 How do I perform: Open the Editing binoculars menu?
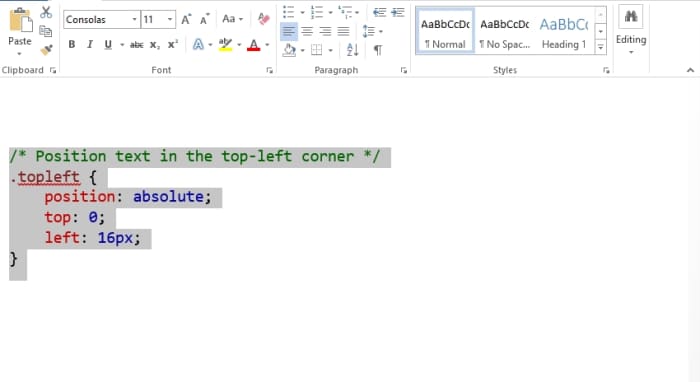point(631,29)
